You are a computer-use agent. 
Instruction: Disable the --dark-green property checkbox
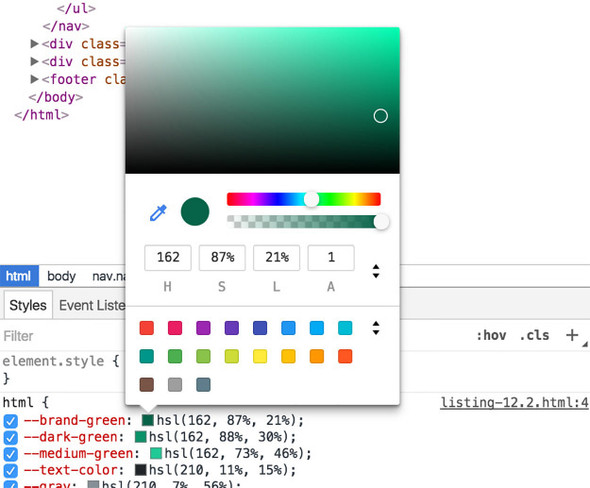pyautogui.click(x=11, y=438)
